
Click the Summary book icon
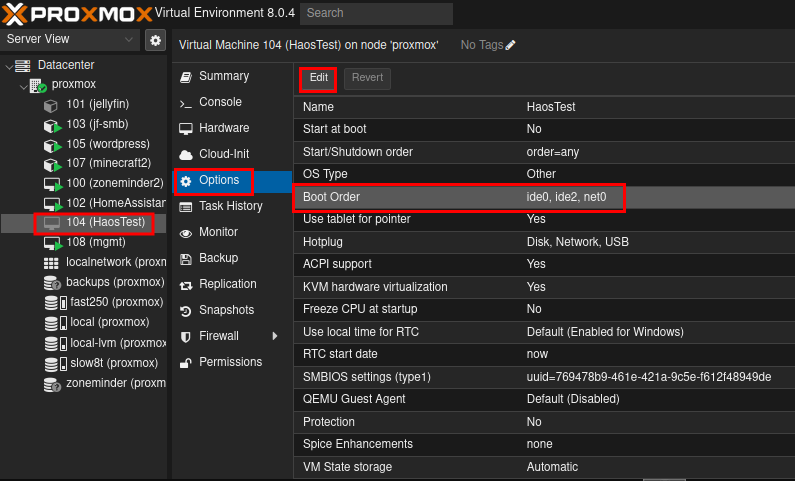tap(186, 77)
